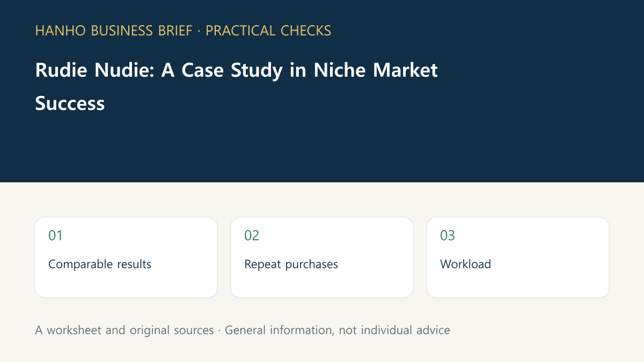Select the PRACTICAL CHECKS label in header
Image resolution: width=644 pixels, height=362 pixels.
268,31
